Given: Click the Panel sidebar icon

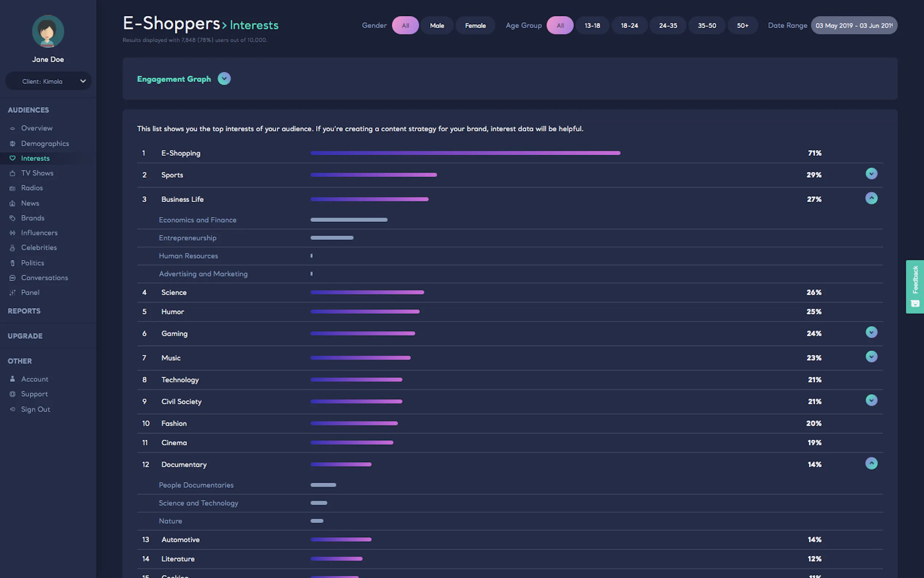Looking at the screenshot, I should point(13,292).
